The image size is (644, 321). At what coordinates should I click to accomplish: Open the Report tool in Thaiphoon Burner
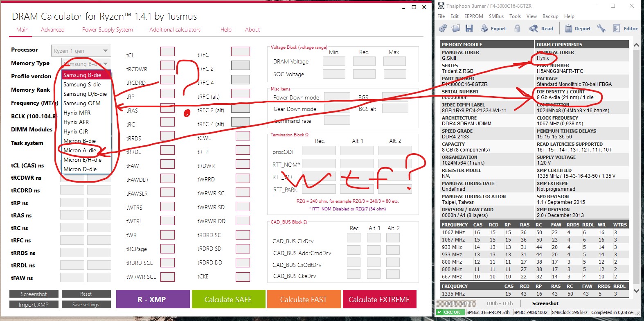pyautogui.click(x=578, y=28)
